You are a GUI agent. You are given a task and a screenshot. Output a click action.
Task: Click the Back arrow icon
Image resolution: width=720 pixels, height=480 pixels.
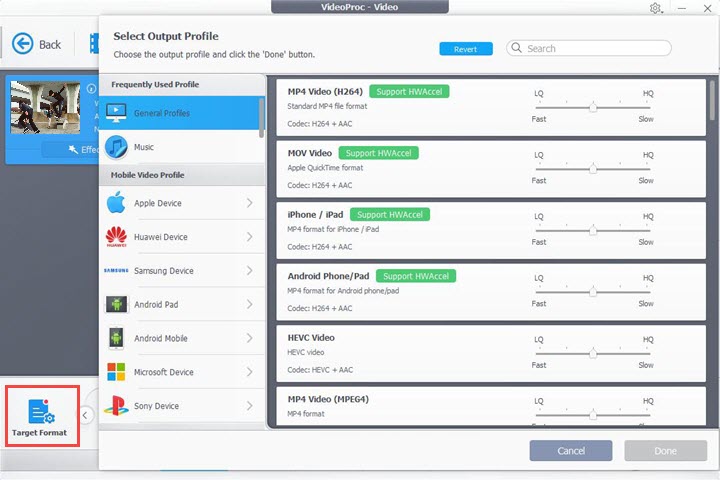click(x=22, y=44)
